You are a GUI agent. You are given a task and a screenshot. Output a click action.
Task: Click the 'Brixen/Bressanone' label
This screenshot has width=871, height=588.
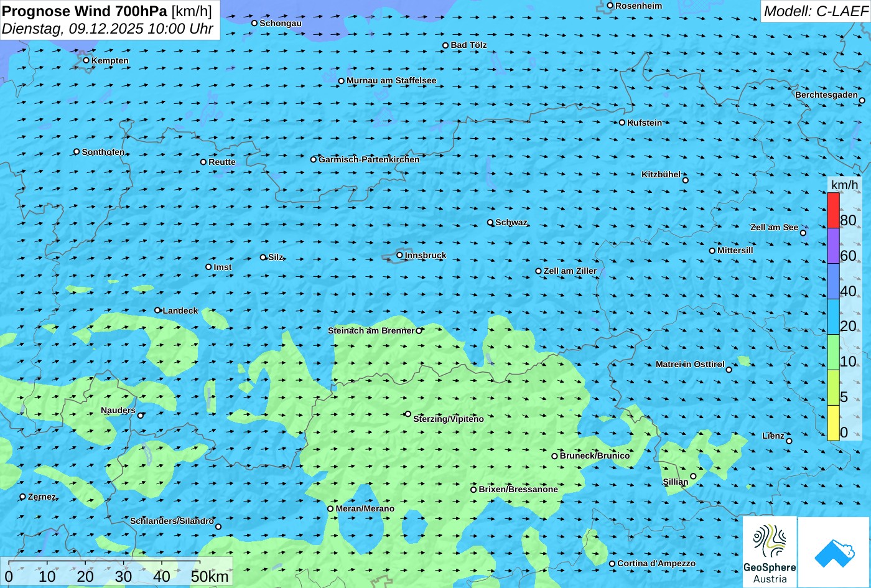[518, 489]
